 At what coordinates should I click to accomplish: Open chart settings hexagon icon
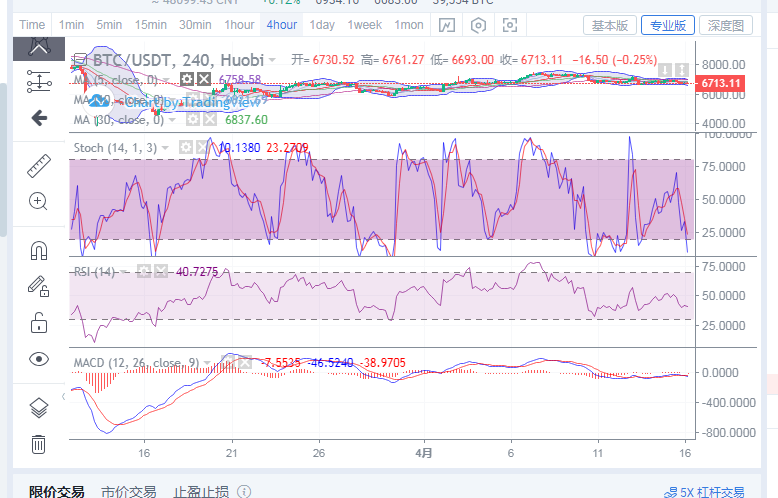coord(478,25)
